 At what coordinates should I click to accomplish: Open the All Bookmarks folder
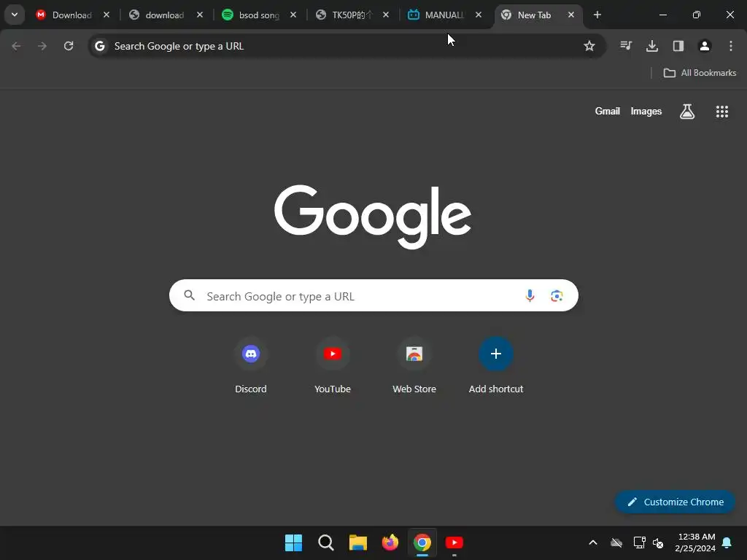(700, 73)
